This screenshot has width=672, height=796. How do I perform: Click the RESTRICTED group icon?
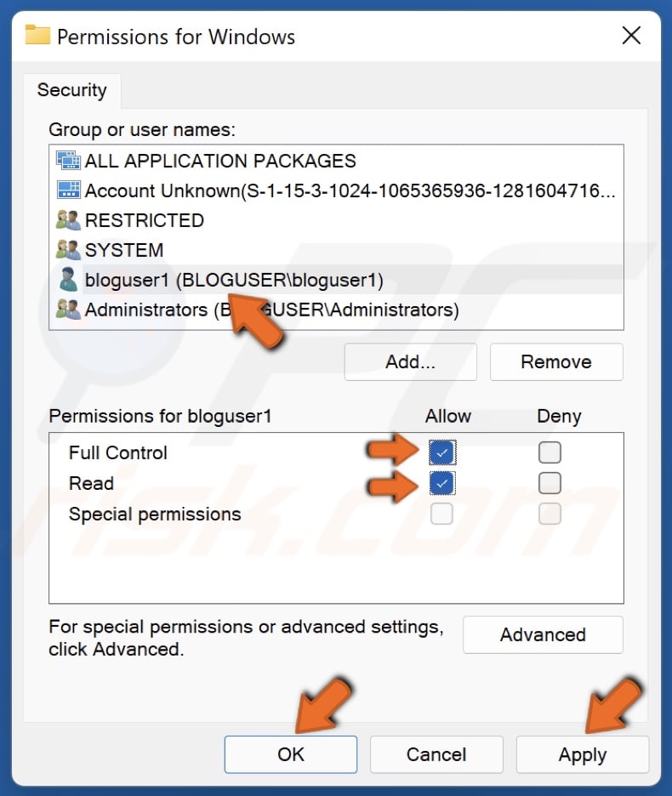pyautogui.click(x=66, y=220)
